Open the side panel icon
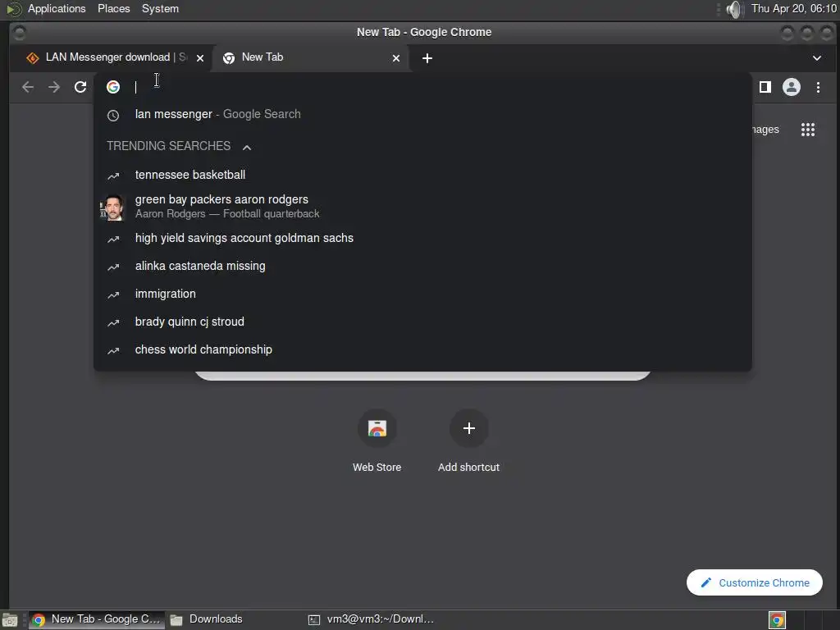Screen dimensions: 840x630 point(765,87)
